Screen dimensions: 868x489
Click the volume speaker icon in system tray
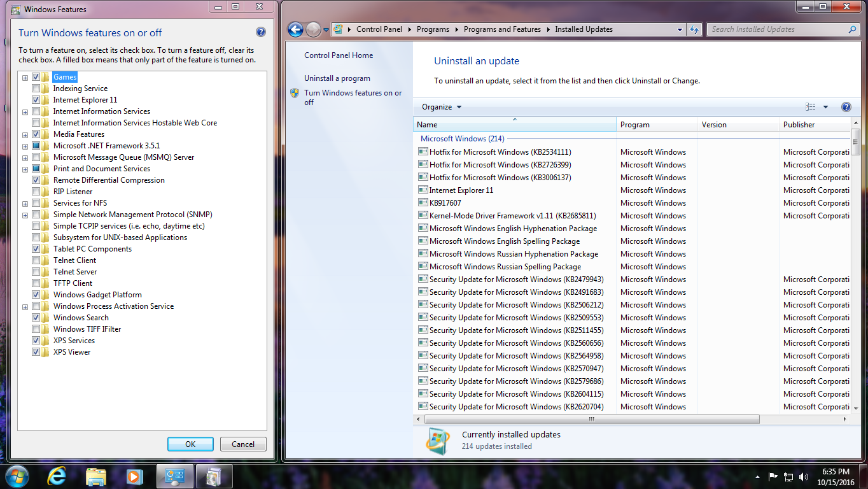pos(804,476)
